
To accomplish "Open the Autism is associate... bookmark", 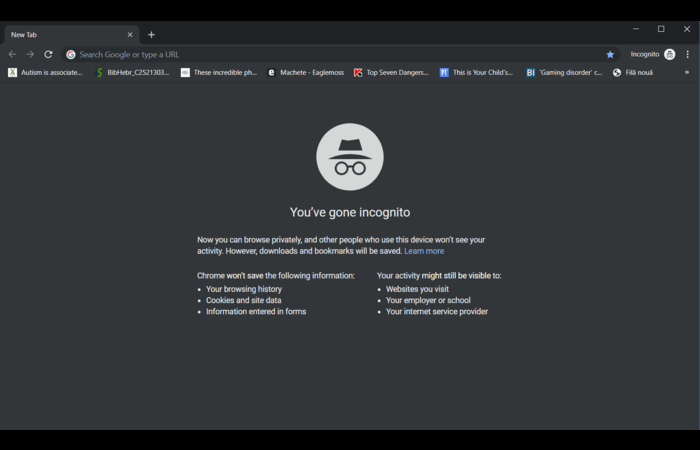I will [46, 72].
